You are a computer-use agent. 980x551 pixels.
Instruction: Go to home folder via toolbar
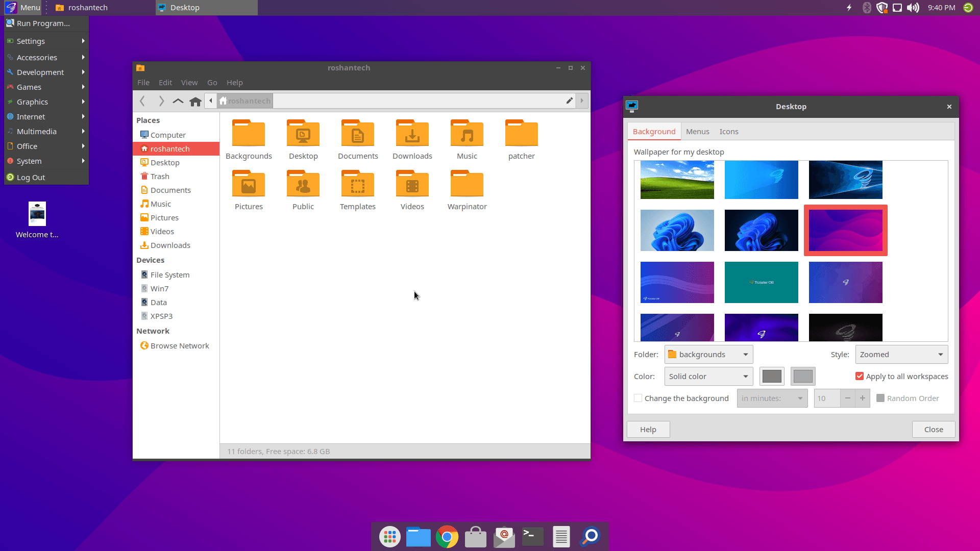195,101
